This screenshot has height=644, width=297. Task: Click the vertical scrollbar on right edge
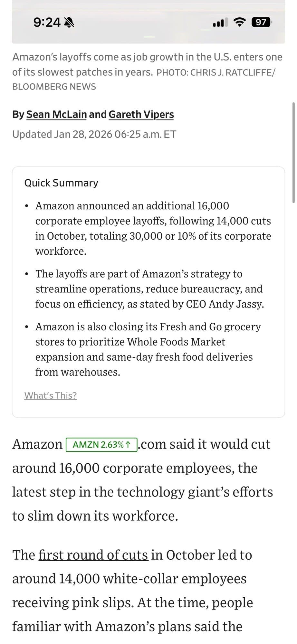pyautogui.click(x=293, y=153)
